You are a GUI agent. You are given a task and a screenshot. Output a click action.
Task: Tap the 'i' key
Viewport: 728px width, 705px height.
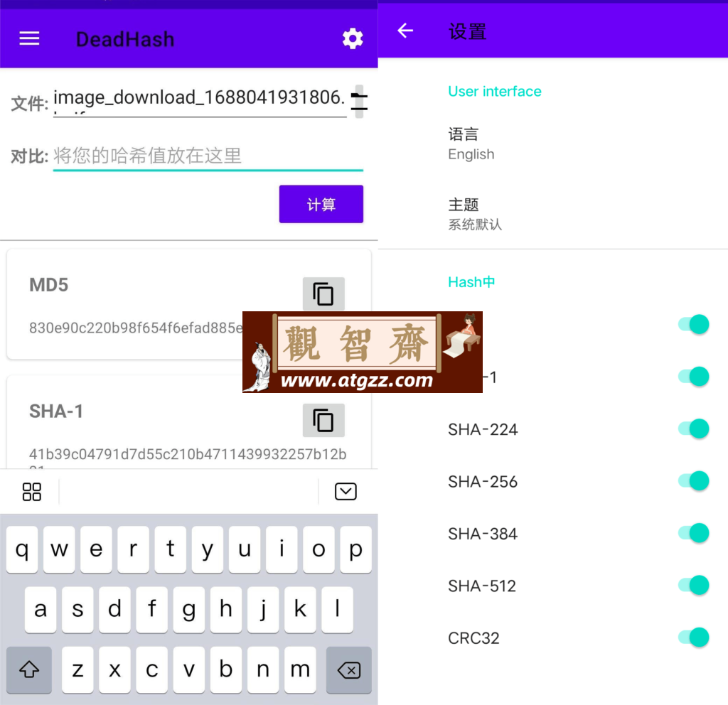tap(282, 549)
